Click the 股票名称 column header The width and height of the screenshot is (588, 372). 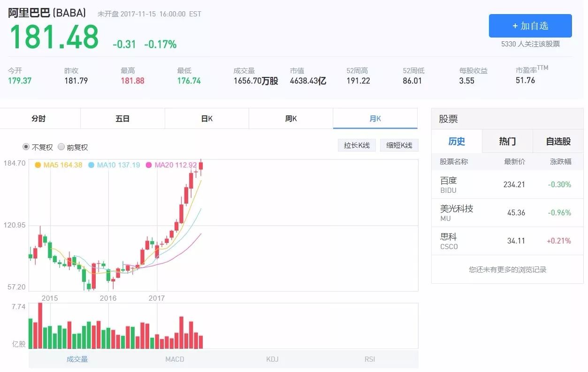click(x=454, y=162)
